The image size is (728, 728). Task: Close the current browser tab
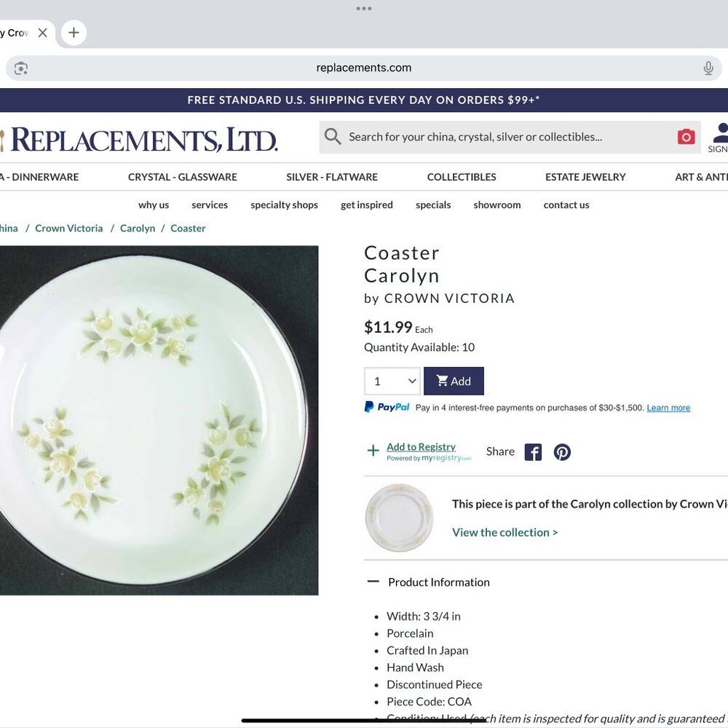click(43, 33)
